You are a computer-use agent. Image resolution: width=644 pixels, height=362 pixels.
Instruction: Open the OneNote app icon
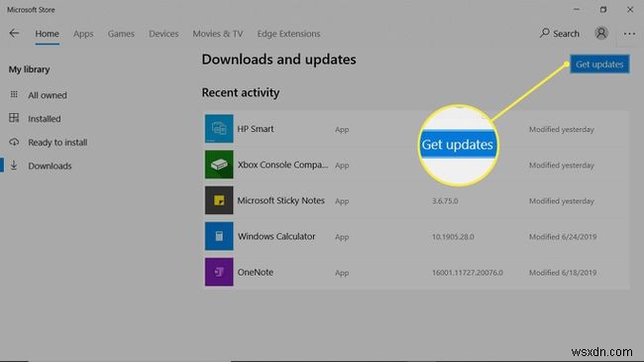point(219,272)
